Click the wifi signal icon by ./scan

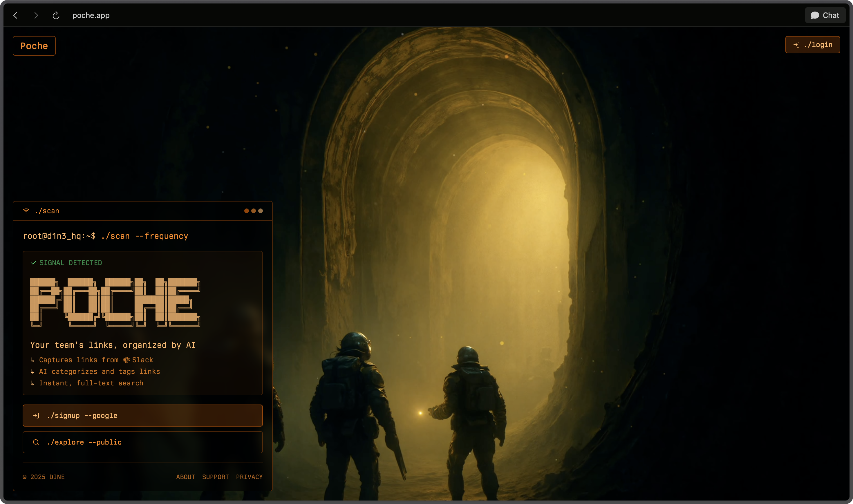click(26, 211)
